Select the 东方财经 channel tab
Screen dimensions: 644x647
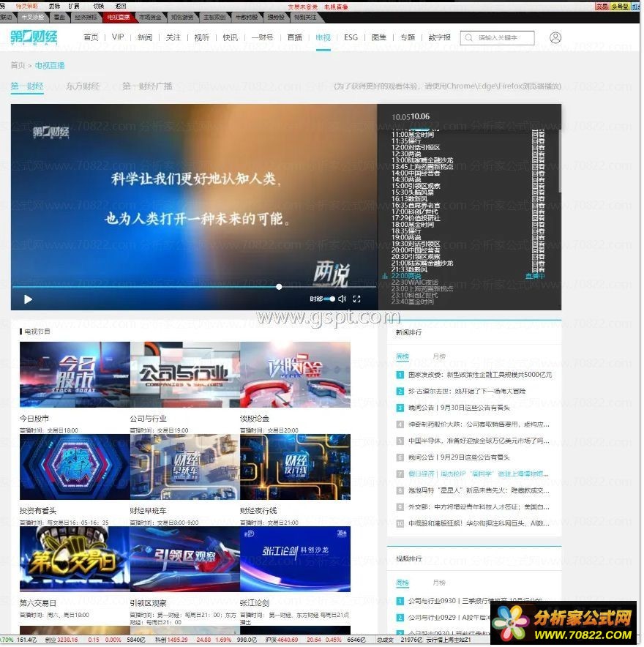[x=83, y=86]
